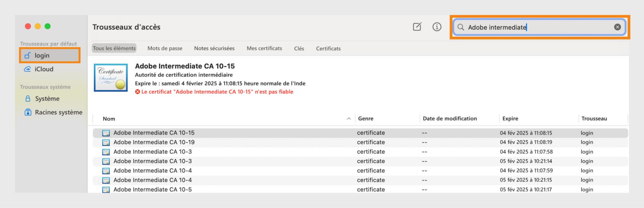
Task: Click the new keychain item compose icon
Action: [417, 27]
